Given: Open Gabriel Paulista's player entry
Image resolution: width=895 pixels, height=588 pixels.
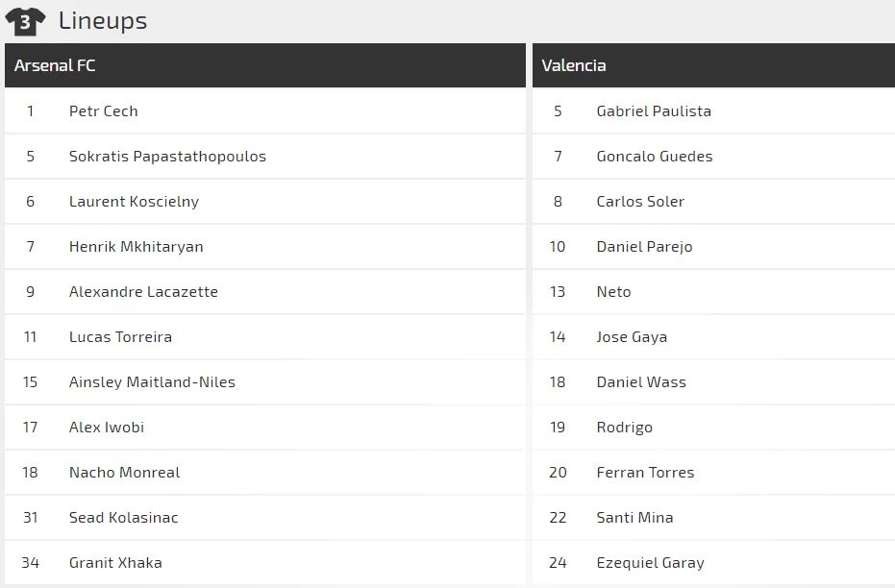Looking at the screenshot, I should [654, 111].
